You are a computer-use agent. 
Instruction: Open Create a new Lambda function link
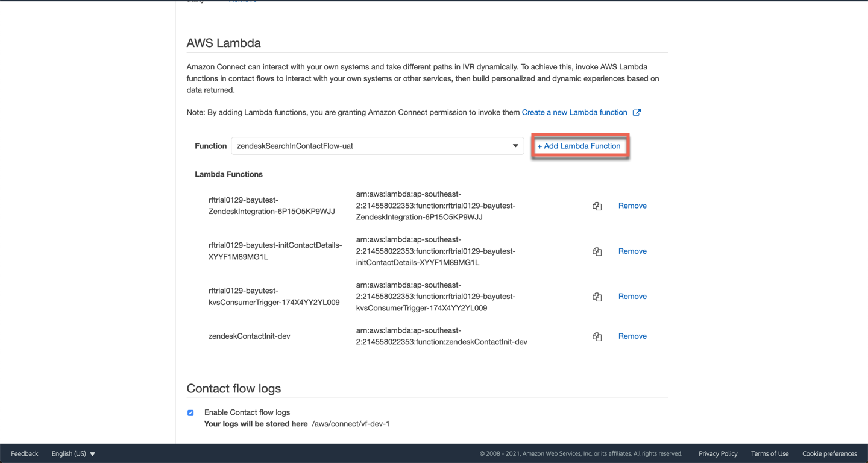pyautogui.click(x=574, y=112)
